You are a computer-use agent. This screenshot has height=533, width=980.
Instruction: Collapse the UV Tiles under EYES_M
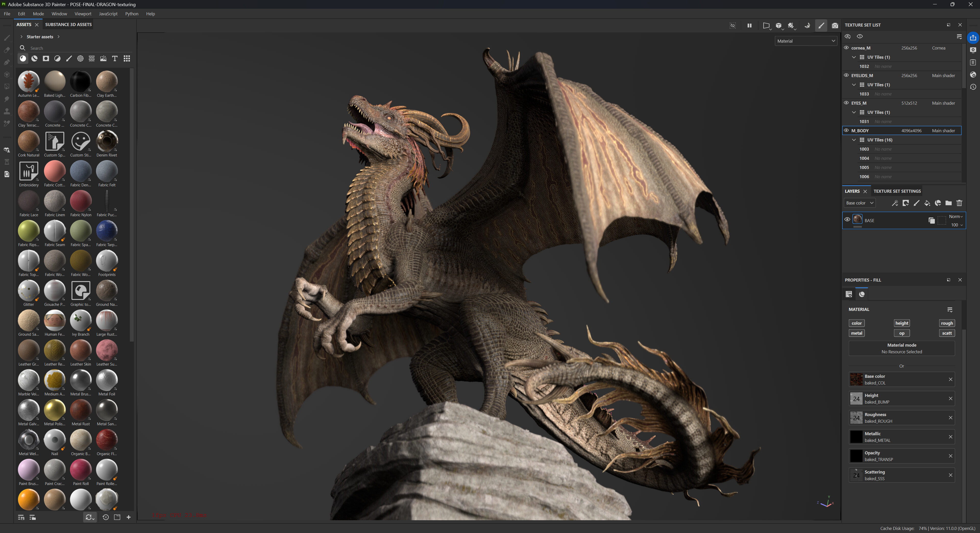pos(854,112)
